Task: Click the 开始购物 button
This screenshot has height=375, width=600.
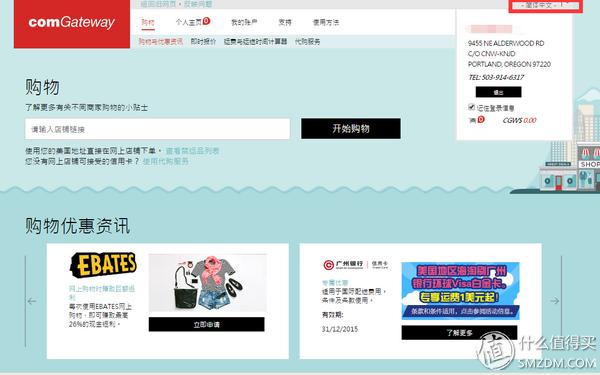Action: [x=351, y=129]
